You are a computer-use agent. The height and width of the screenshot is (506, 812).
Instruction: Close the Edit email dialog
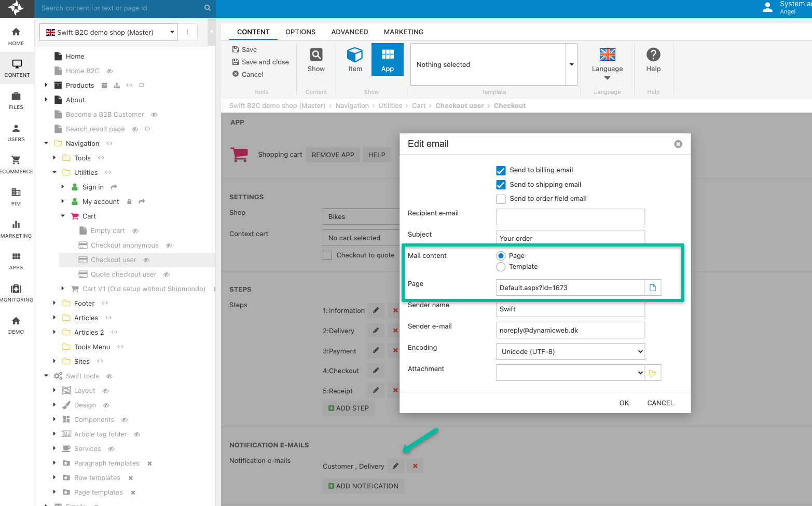click(678, 144)
